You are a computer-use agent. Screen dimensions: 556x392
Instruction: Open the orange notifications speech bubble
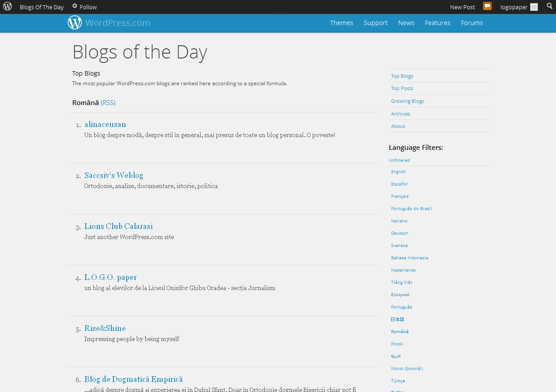coord(487,6)
